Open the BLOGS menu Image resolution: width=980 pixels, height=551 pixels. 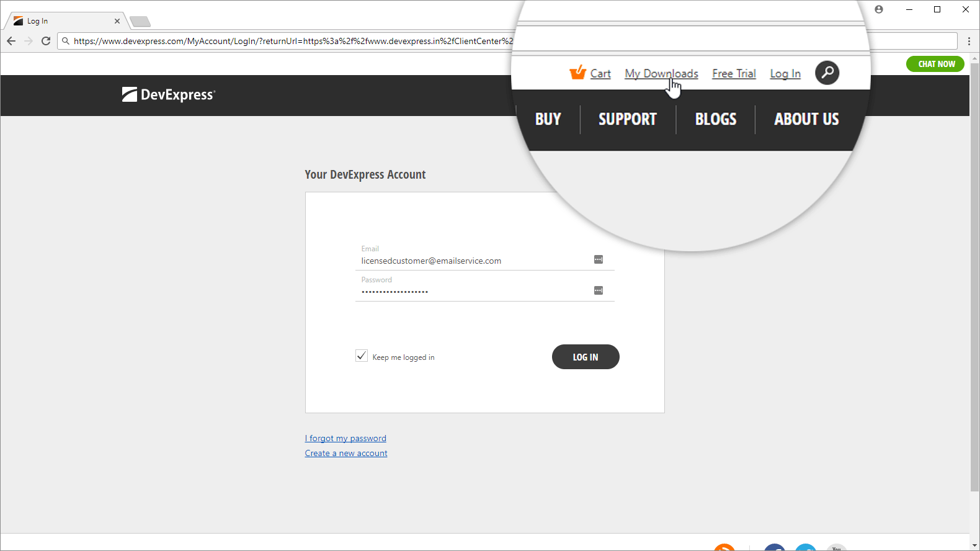tap(716, 119)
